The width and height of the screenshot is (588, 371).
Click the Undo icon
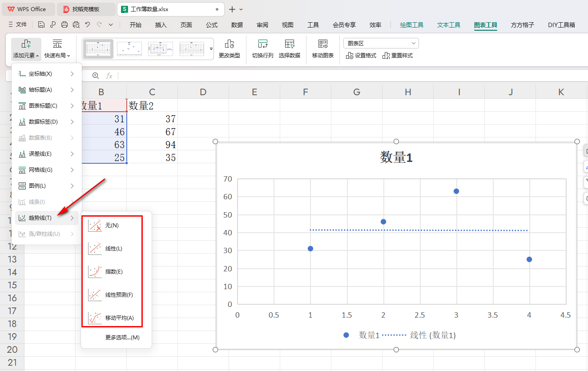88,24
